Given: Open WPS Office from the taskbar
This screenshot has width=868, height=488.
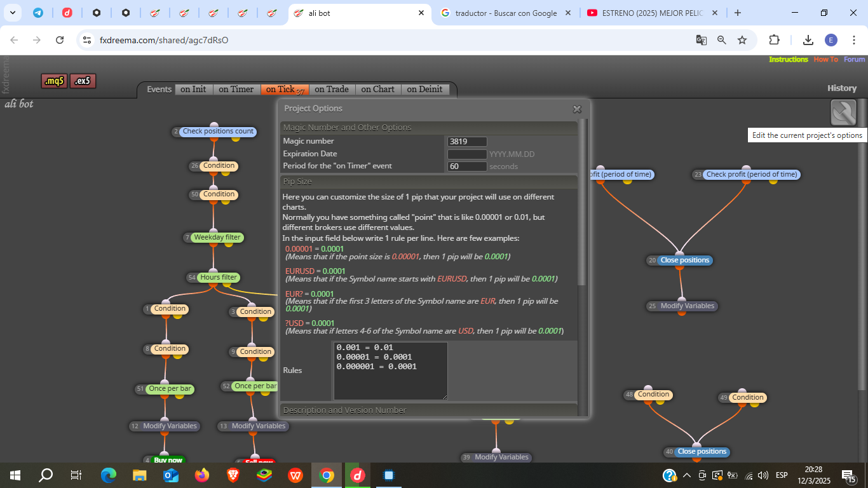Looking at the screenshot, I should [295, 475].
